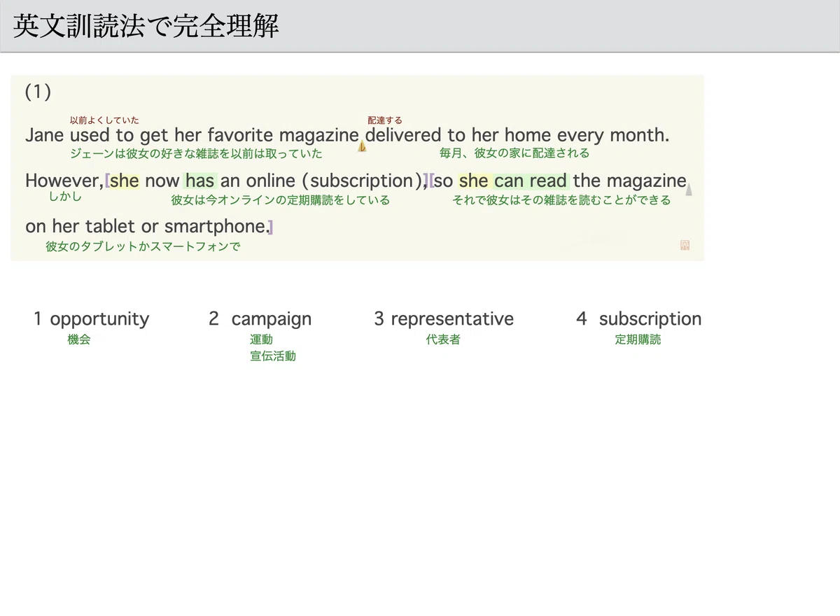Screen dimensions: 840x616
Task: Choose answer option 3 representative
Action: click(444, 318)
